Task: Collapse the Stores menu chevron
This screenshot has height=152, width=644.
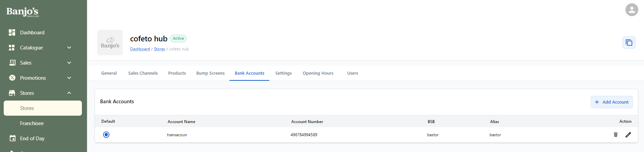Action: coord(69,93)
